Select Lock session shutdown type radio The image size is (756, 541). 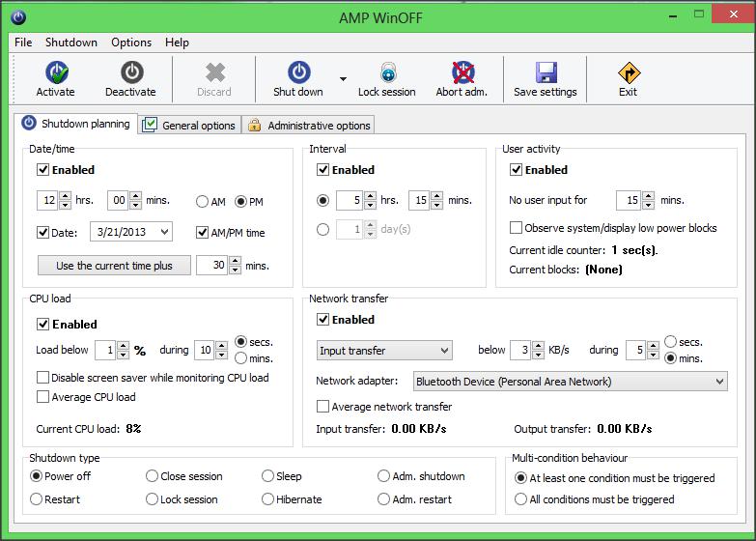(x=152, y=499)
